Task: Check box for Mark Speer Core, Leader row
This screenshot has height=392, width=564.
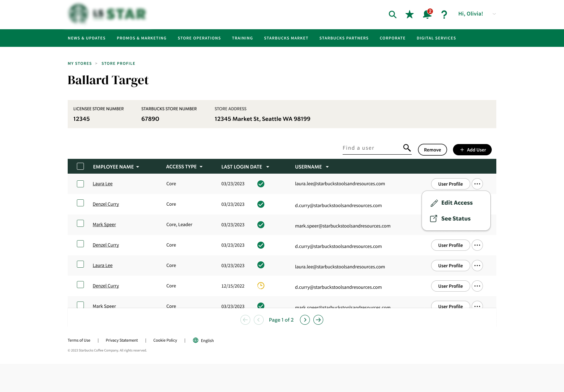Action: point(80,223)
